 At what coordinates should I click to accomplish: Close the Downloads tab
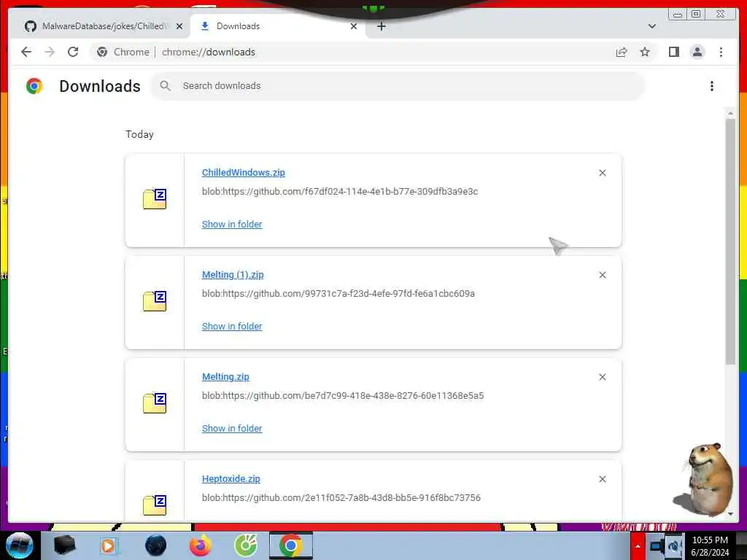pos(354,26)
